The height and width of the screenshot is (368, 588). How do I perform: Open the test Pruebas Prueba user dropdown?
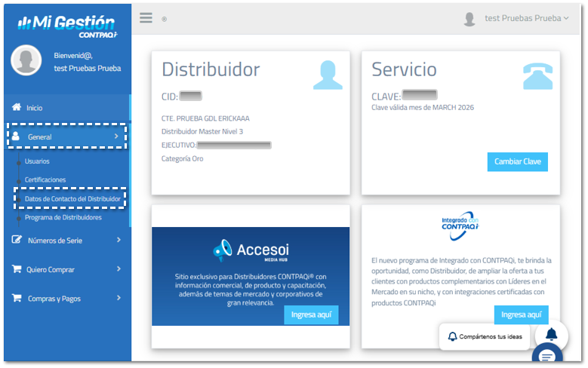[x=527, y=18]
